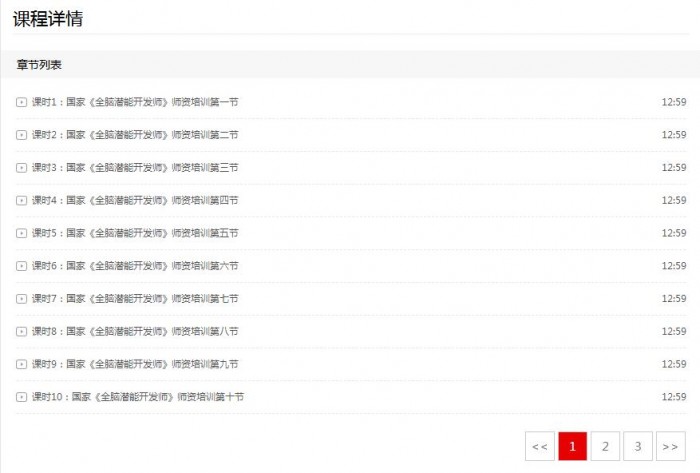
Task: Click the play icon beside 课时3
Action: click(x=21, y=168)
